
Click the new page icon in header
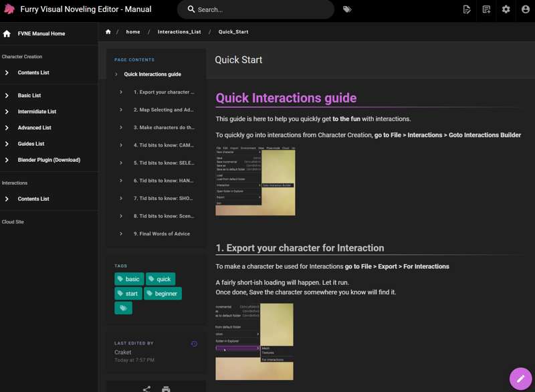point(486,9)
